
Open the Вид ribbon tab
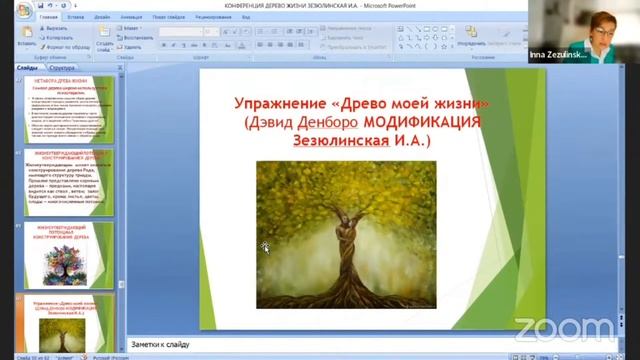click(246, 17)
